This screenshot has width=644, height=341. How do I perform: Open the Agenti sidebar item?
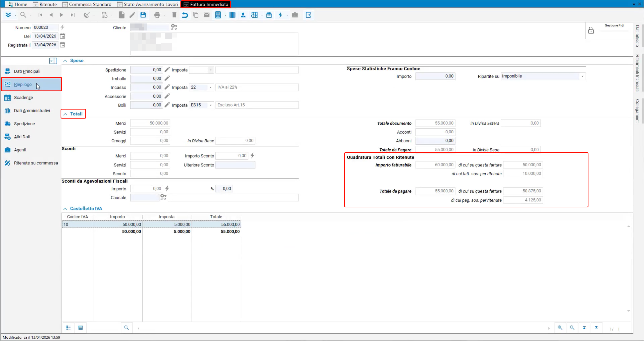point(31,150)
